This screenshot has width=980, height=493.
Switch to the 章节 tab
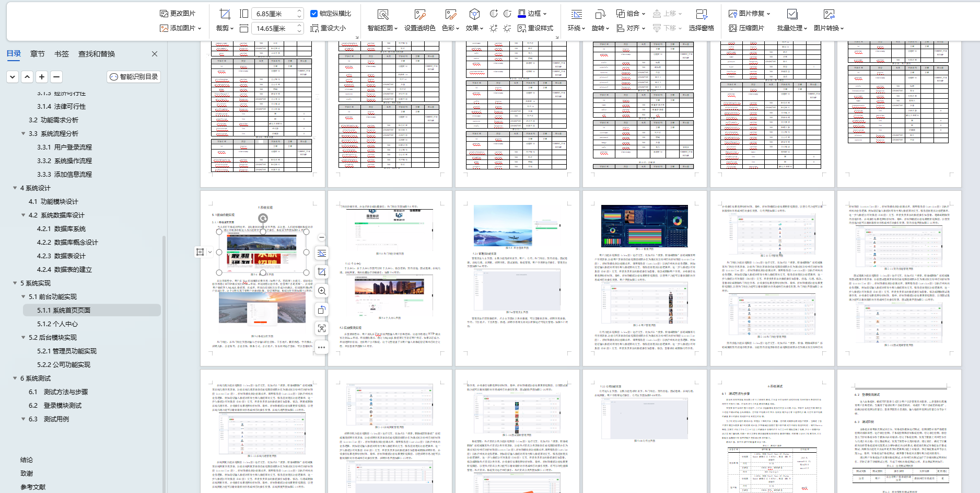pyautogui.click(x=38, y=54)
